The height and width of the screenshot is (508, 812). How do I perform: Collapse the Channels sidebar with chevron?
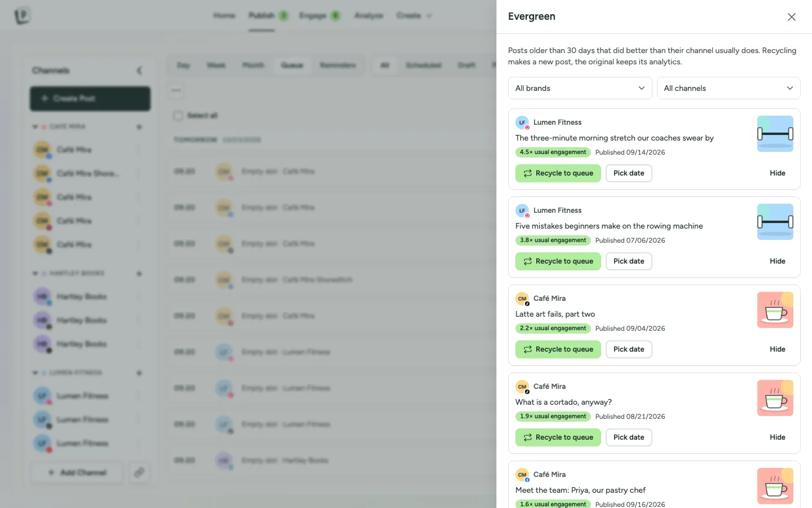tap(139, 70)
